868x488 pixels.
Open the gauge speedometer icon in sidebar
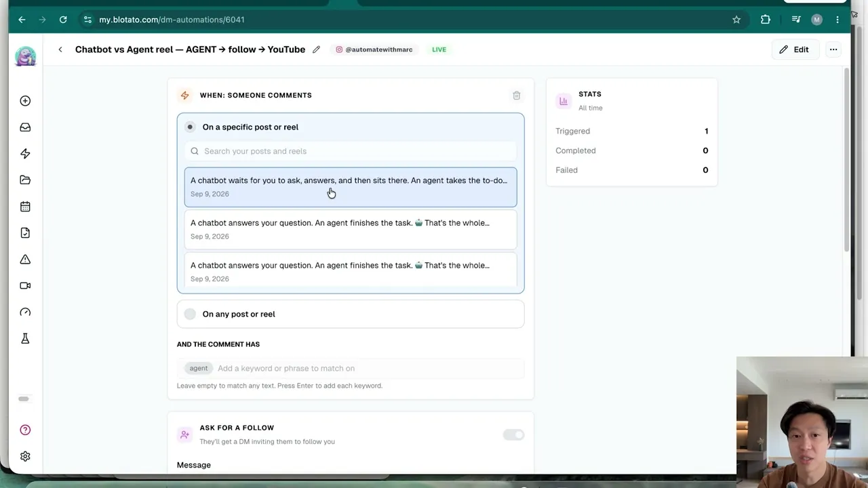(25, 312)
